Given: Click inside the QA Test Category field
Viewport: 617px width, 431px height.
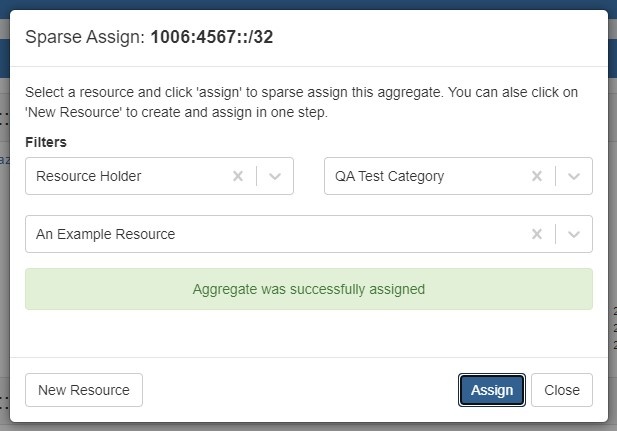Looking at the screenshot, I should (x=390, y=176).
